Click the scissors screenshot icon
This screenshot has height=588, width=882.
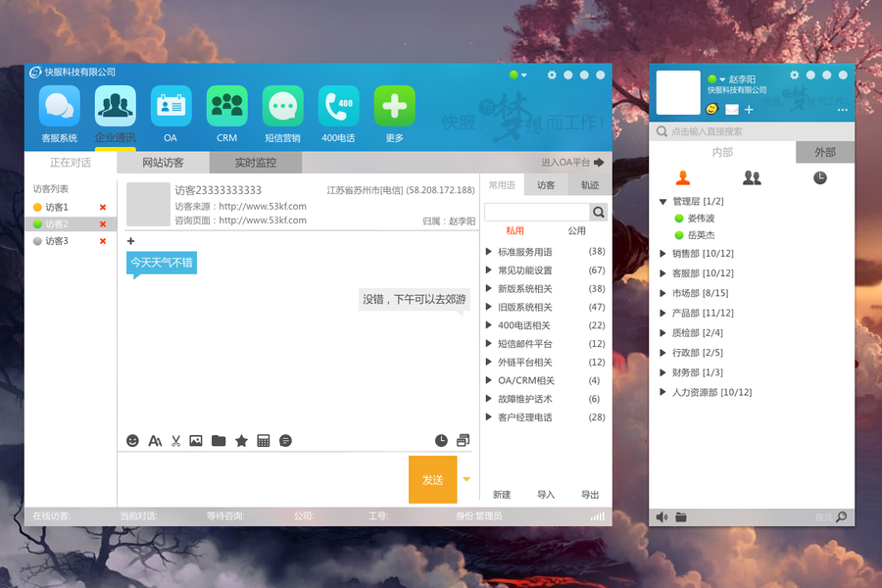pos(176,441)
